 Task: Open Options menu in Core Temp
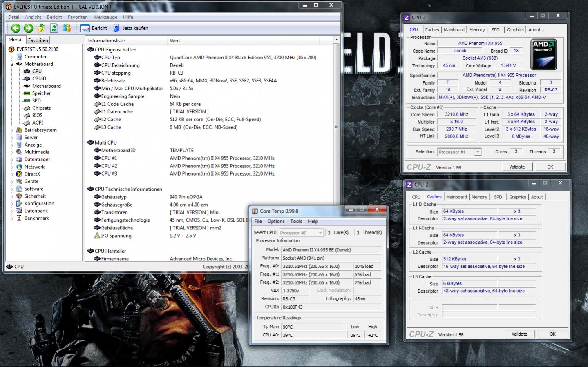[x=276, y=221]
